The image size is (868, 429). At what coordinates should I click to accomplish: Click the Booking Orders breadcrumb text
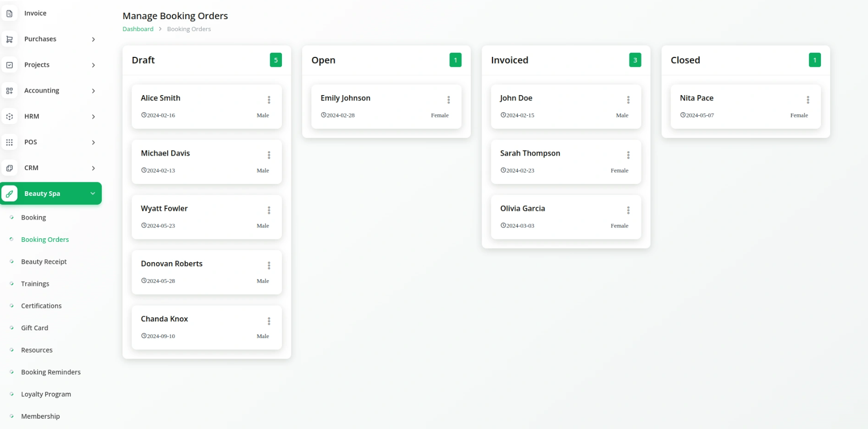point(189,29)
